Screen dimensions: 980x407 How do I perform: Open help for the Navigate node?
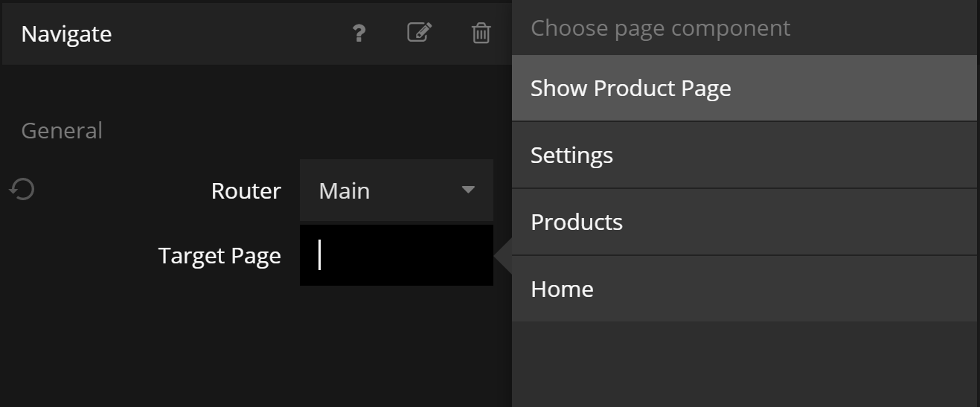[359, 33]
